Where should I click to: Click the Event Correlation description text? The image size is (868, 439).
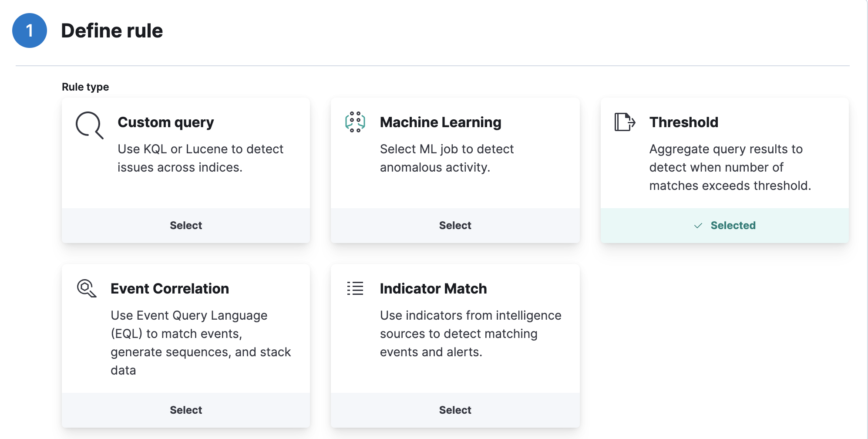click(x=201, y=343)
